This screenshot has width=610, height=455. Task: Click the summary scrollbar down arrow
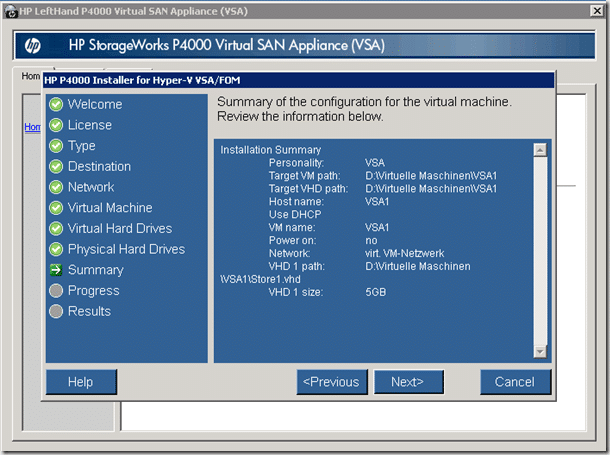coord(540,352)
